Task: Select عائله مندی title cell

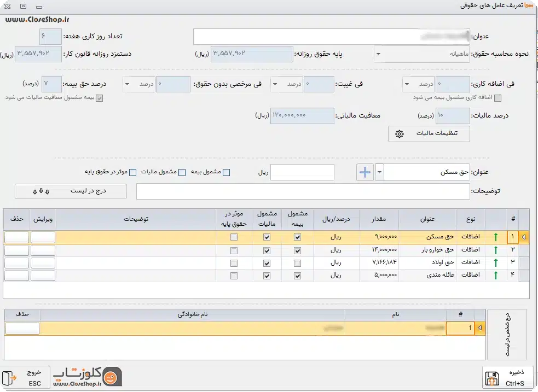Action: pyautogui.click(x=427, y=275)
